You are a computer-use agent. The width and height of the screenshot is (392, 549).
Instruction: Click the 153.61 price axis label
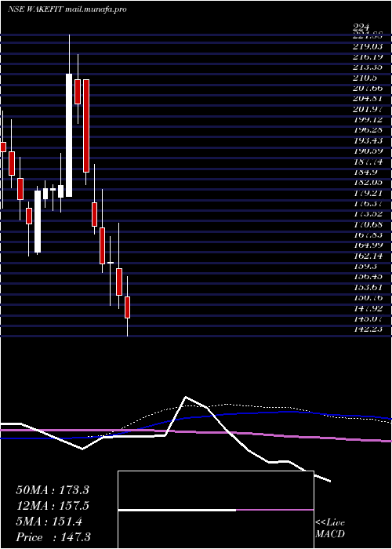(368, 287)
